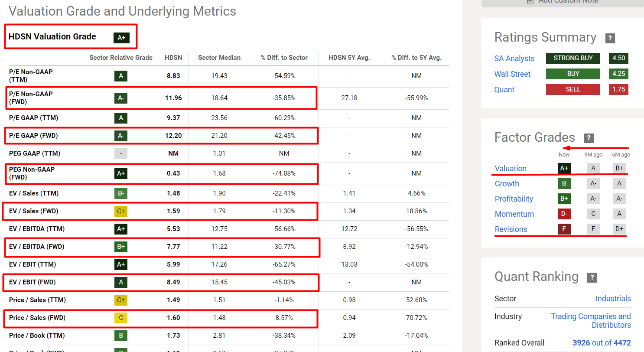Open the Quant rating link
Image resolution: width=644 pixels, height=352 pixels.
[x=504, y=90]
